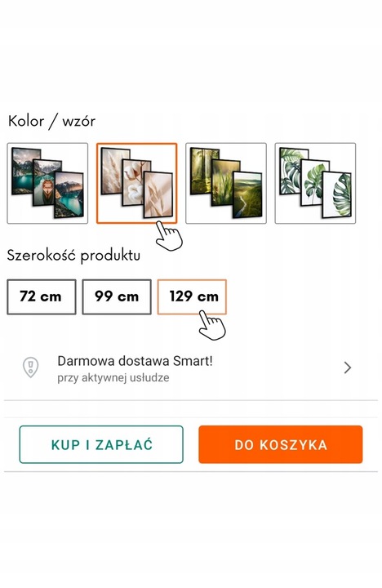Viewport: 382px width, 588px height.
Task: Click the hand pointer below the pattern thumbnails
Action: tap(169, 236)
